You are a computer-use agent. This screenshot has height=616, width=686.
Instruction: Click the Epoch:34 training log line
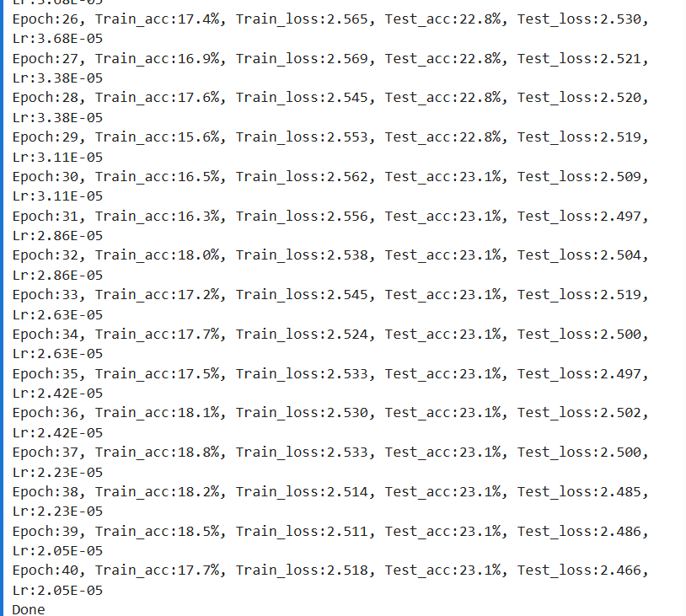(x=330, y=335)
